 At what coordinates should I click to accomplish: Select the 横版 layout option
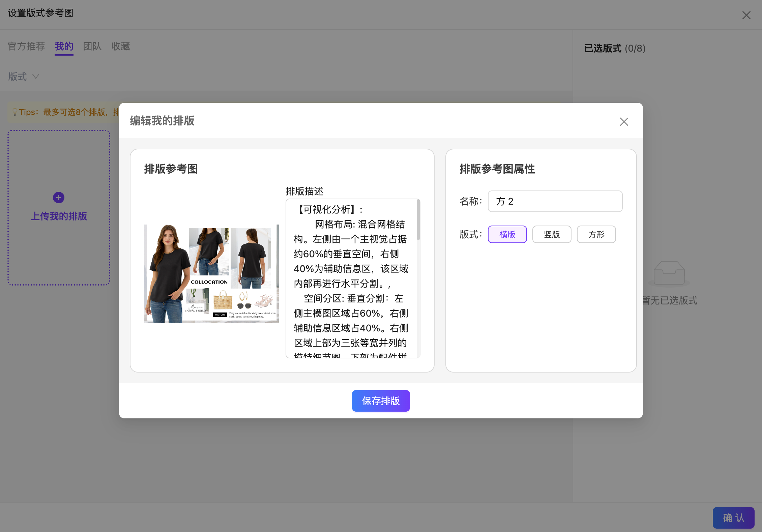point(507,234)
